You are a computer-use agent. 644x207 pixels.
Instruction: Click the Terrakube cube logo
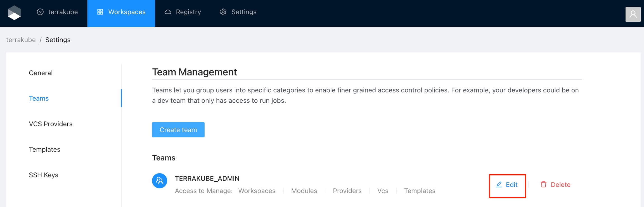[x=14, y=13]
